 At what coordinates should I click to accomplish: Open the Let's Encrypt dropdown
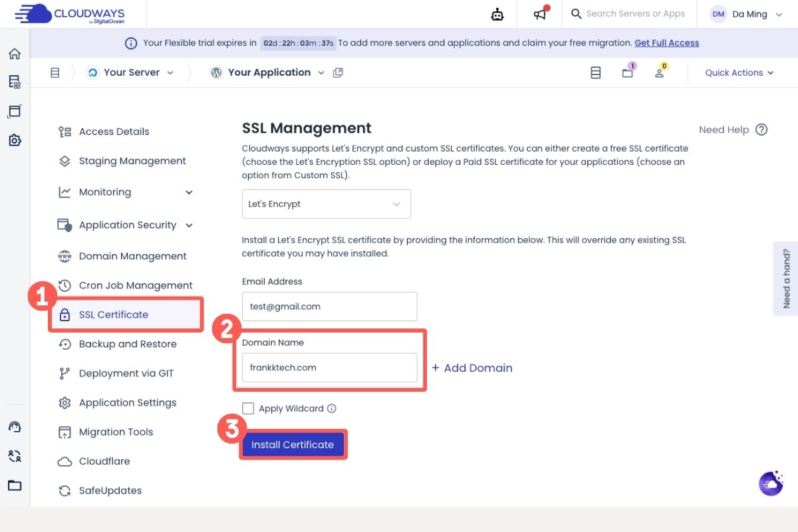pos(327,204)
